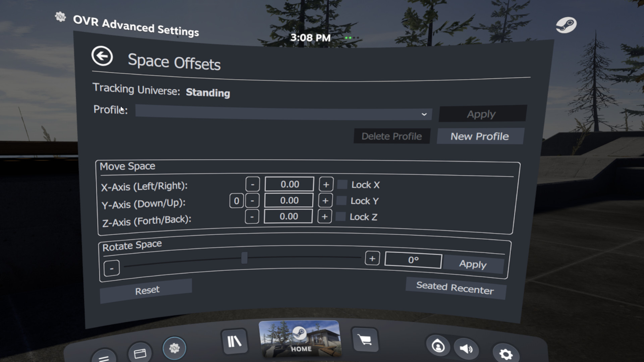Open the Library icon in the dashboard bar
The width and height of the screenshot is (644, 362).
[x=235, y=341]
